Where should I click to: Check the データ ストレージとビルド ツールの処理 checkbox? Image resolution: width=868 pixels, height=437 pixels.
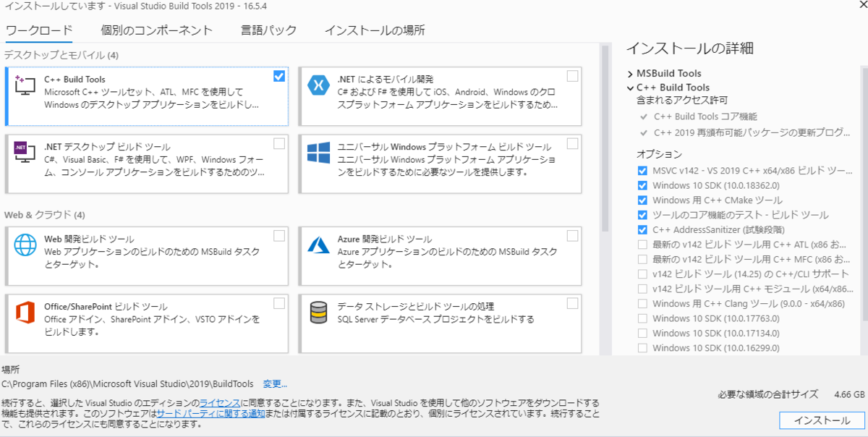573,303
